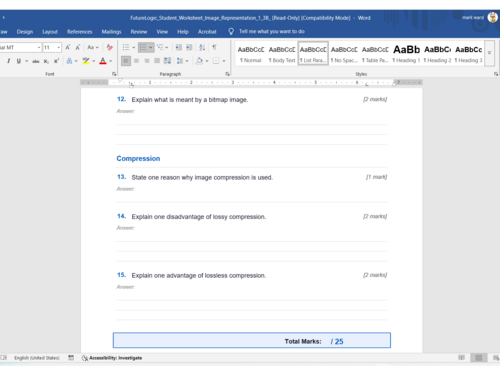500x375 pixels.
Task: Apply red font color
Action: coord(103,61)
